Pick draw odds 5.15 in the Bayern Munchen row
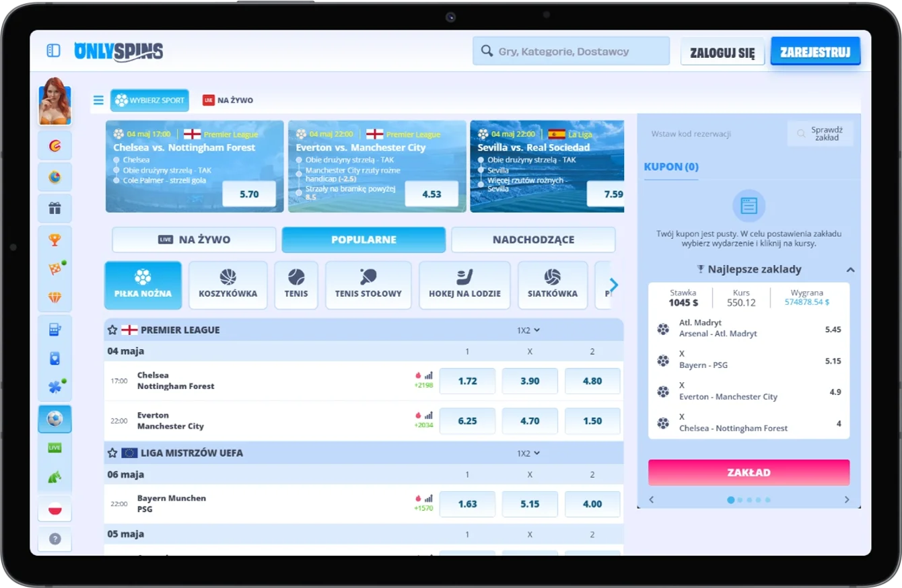 point(530,504)
